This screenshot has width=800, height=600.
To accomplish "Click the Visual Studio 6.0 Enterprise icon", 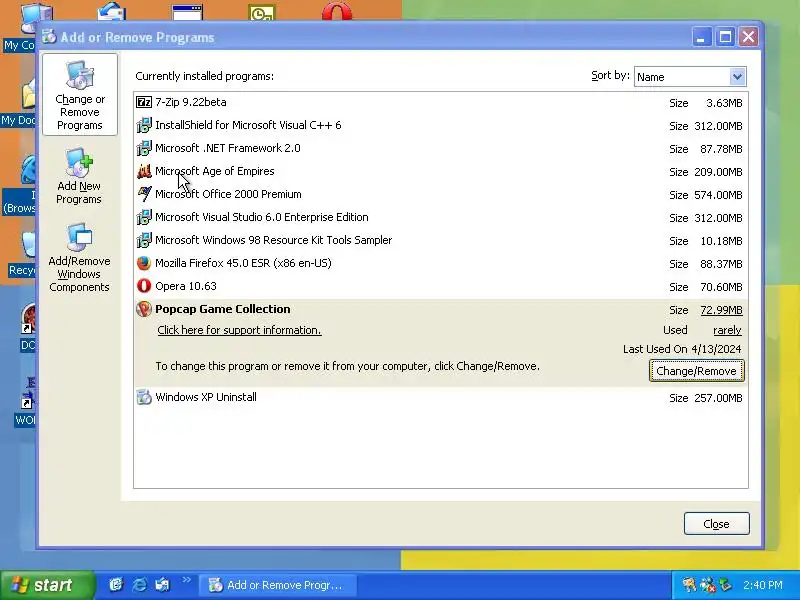I will [144, 217].
